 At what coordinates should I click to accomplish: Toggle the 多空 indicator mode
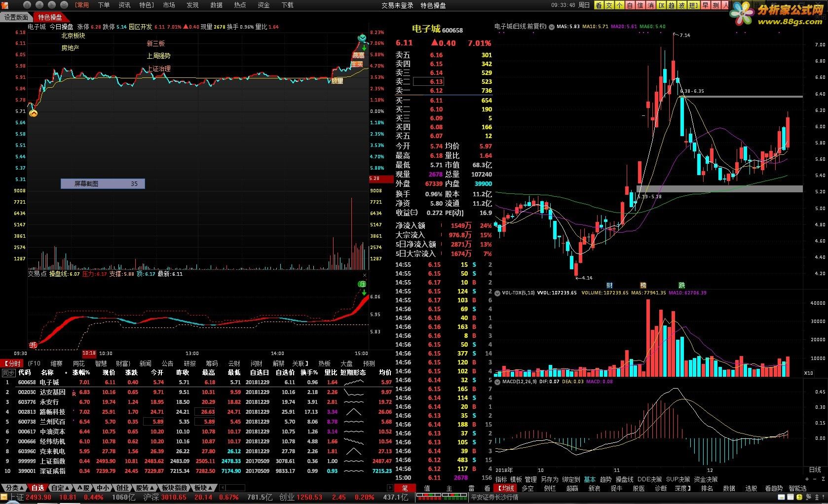[527, 488]
